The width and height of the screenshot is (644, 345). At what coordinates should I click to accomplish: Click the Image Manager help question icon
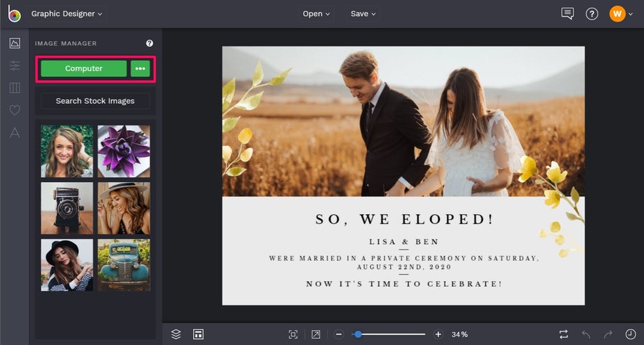[149, 43]
